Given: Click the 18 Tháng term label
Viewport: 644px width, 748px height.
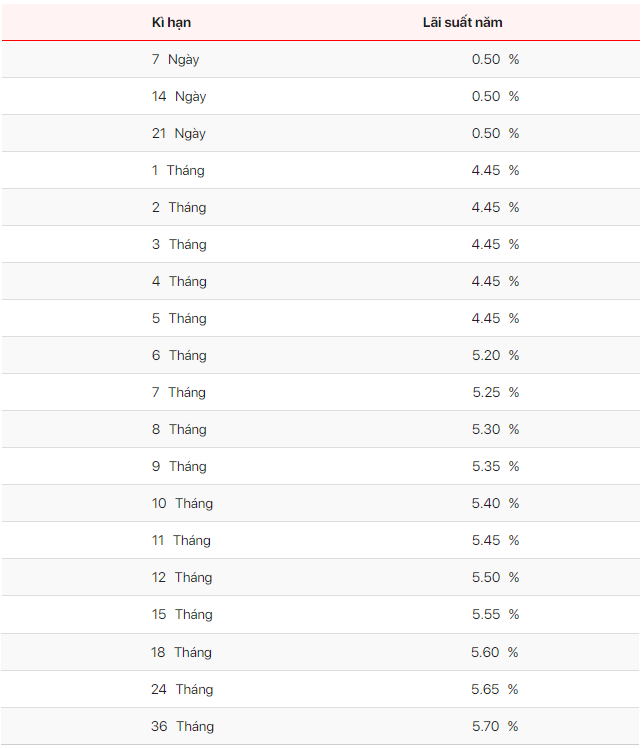Looking at the screenshot, I should [181, 652].
